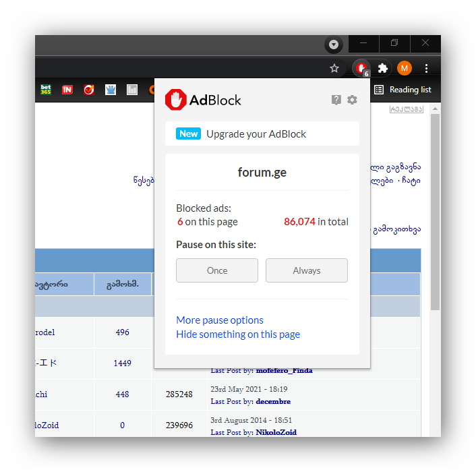Open the Reading list panel

403,90
